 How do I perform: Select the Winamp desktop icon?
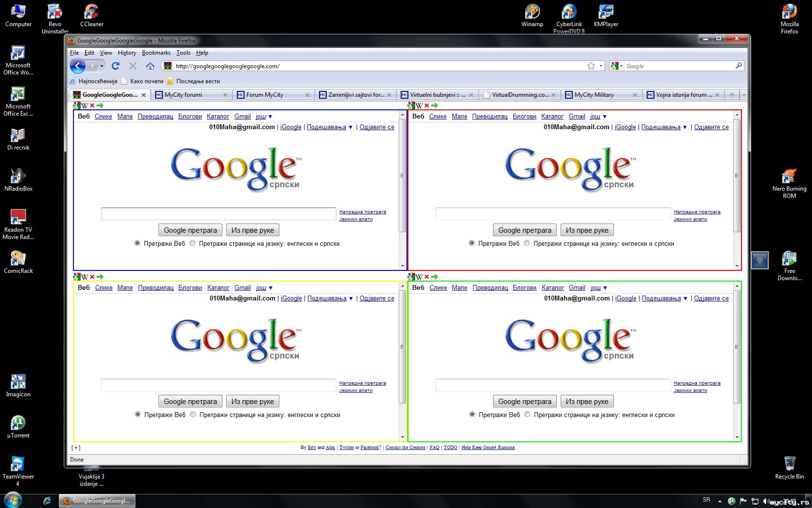coord(532,15)
